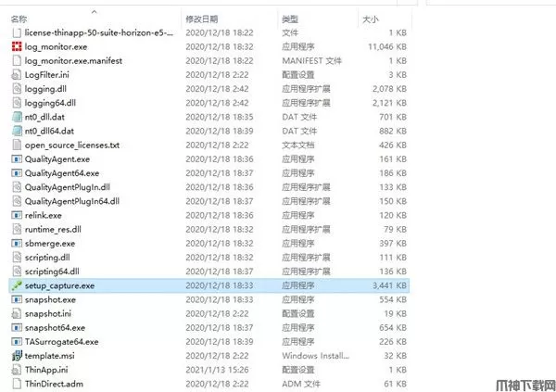Viewport: 556px width, 392px height.
Task: Select the file name log_monitor.exe.manifest
Action: click(x=73, y=61)
